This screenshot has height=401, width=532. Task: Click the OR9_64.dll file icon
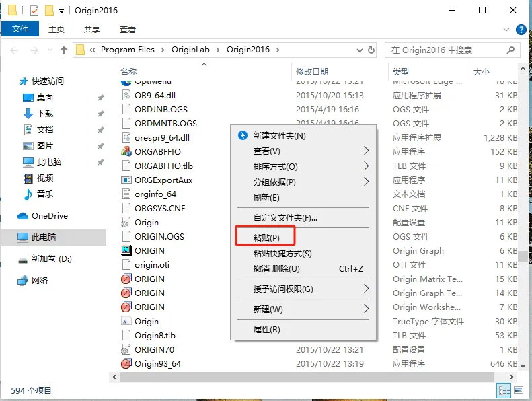point(126,95)
